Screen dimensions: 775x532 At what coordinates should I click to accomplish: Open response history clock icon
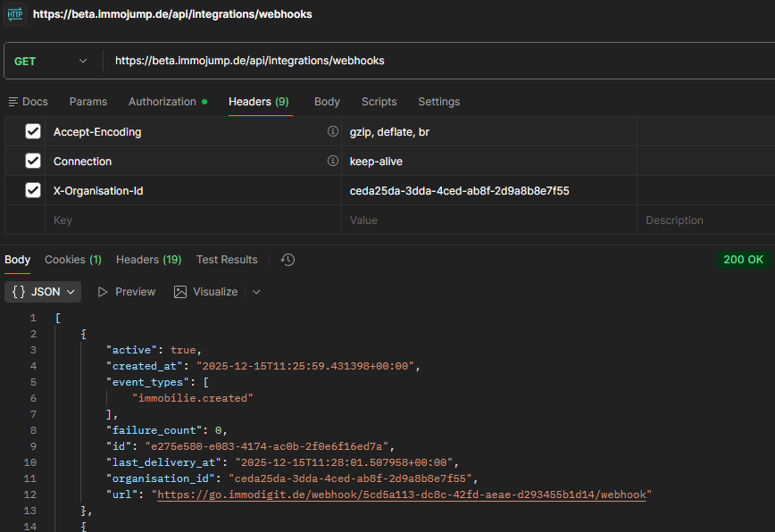tap(287, 260)
